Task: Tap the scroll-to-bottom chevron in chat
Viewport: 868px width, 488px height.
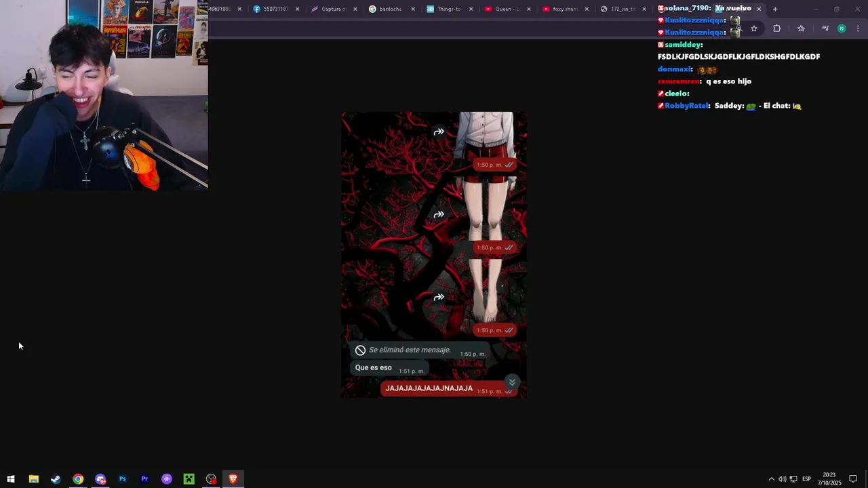Action: [512, 382]
